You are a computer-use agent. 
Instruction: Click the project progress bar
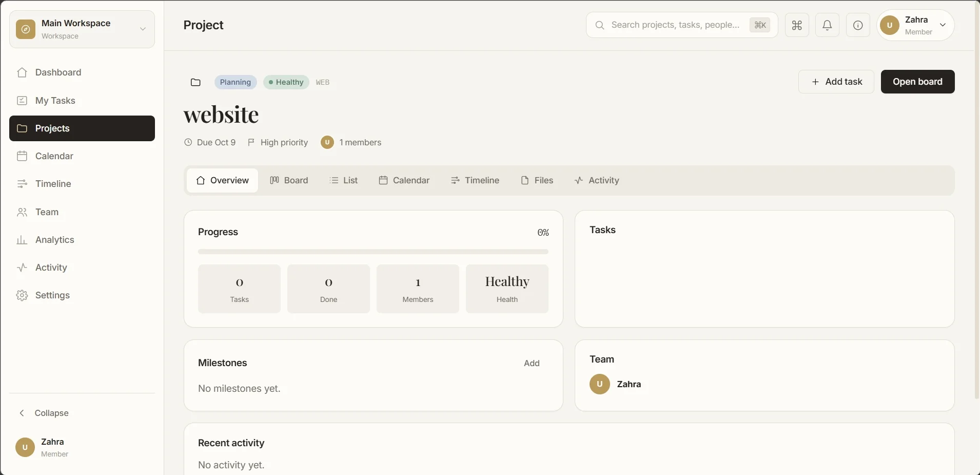(373, 252)
